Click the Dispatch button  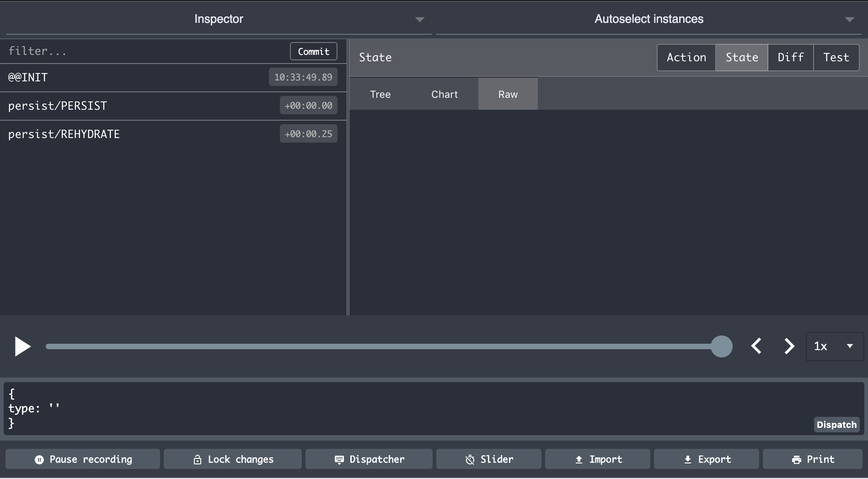tap(836, 425)
